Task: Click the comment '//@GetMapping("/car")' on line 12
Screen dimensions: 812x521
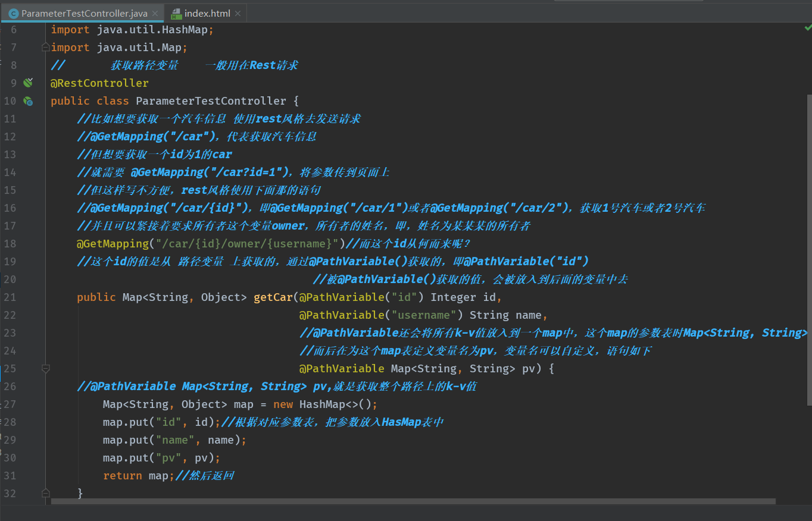Action: pos(148,137)
